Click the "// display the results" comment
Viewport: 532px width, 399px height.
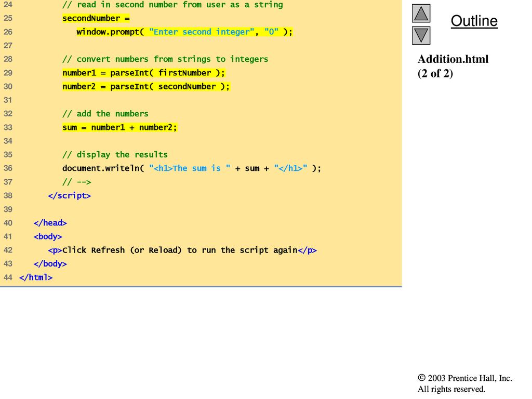[115, 155]
